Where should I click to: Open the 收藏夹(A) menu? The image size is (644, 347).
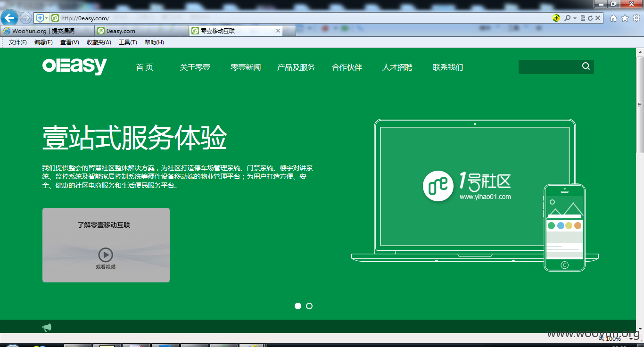pos(99,42)
